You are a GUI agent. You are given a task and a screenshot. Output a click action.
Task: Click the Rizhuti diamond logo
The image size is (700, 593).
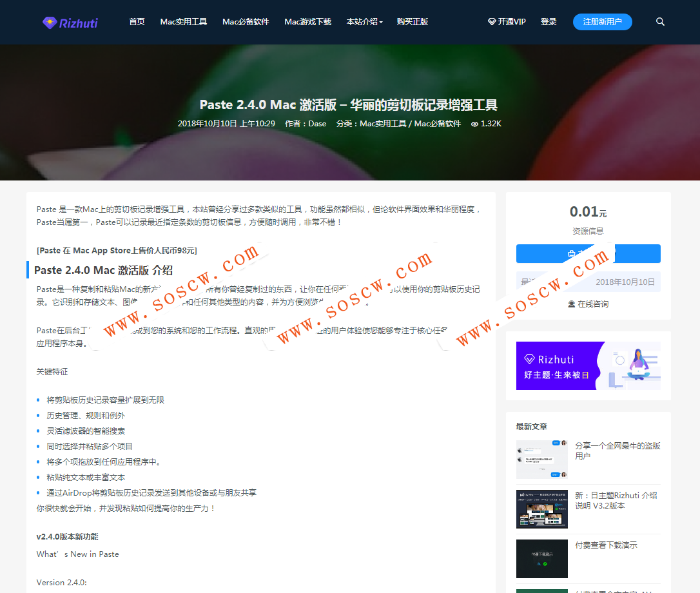[70, 23]
